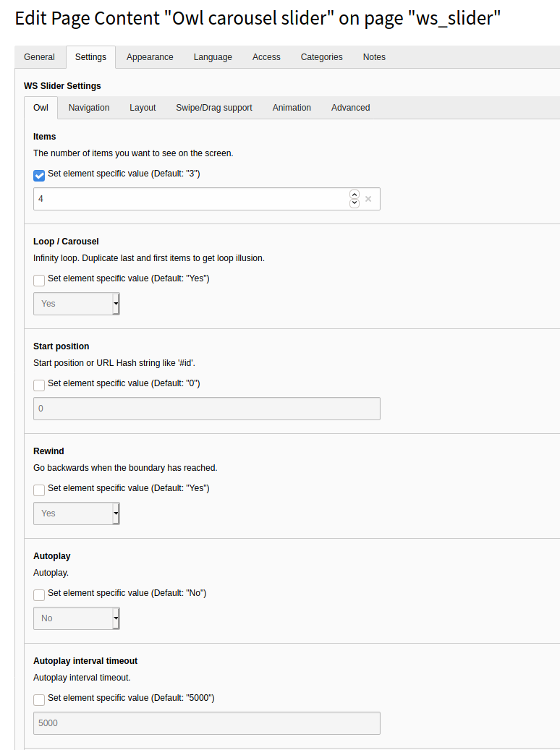Enable element specific value for Autoplay
Image resolution: width=560 pixels, height=750 pixels.
39,595
